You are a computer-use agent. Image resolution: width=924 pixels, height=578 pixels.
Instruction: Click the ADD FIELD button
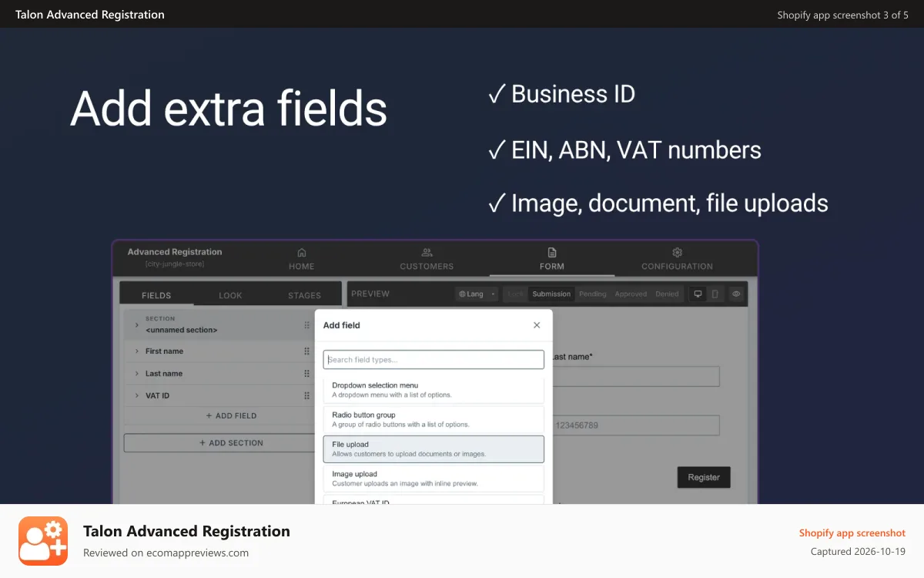click(231, 415)
